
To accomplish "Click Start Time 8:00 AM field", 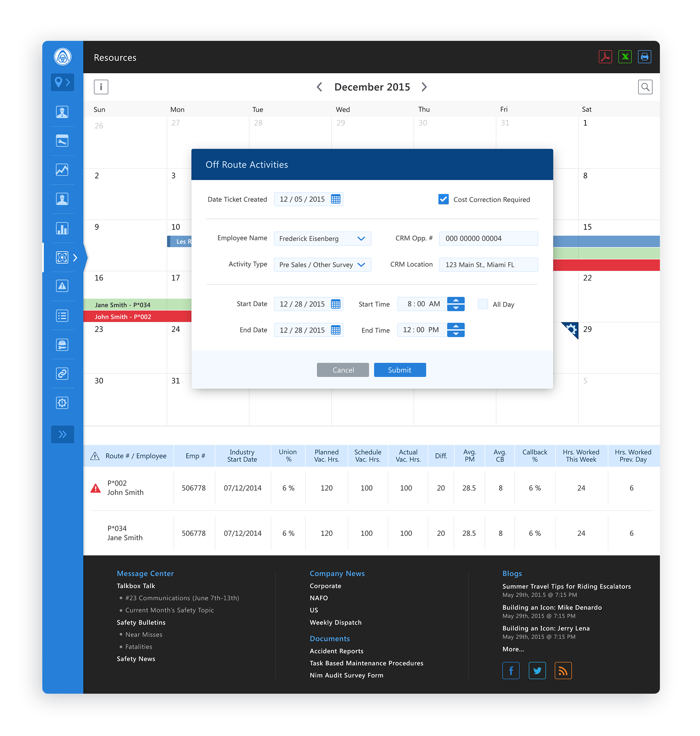I will pos(423,304).
